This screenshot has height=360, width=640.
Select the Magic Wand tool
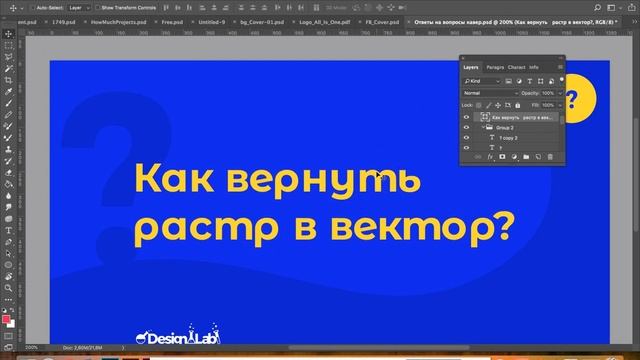pyautogui.click(x=8, y=69)
